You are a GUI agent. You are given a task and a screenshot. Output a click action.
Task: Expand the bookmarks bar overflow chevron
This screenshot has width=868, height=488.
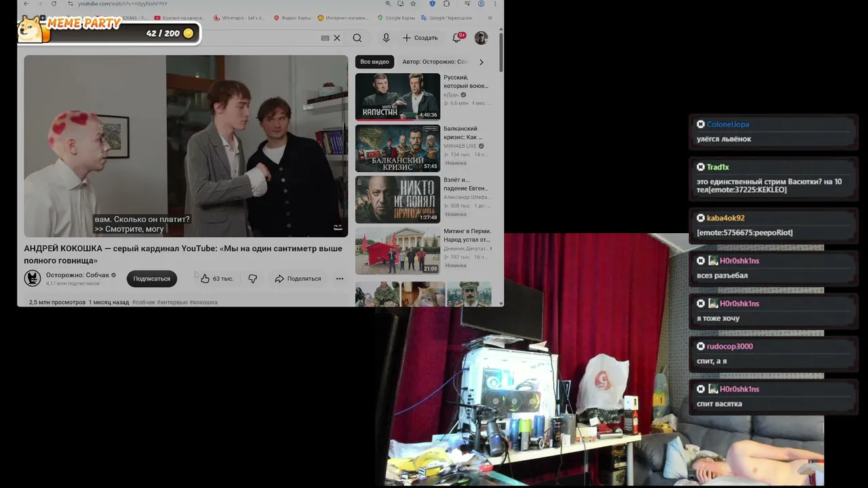click(x=491, y=18)
